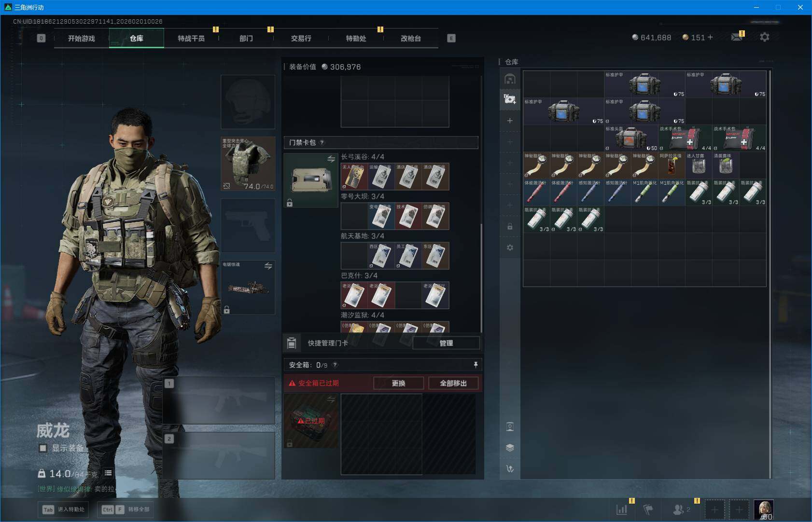The height and width of the screenshot is (522, 812).
Task: Open the 交易行 tab
Action: [301, 38]
